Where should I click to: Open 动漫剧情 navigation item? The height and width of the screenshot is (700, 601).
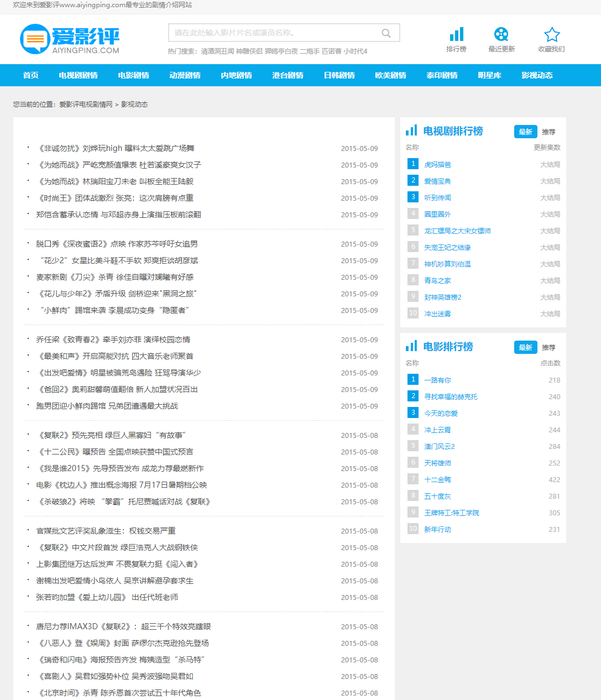tap(185, 75)
